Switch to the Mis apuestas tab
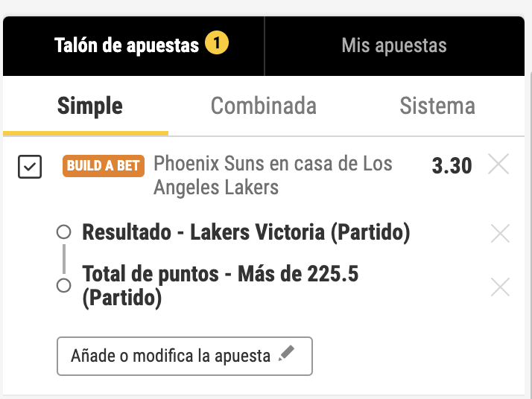This screenshot has width=532, height=399. (x=394, y=46)
